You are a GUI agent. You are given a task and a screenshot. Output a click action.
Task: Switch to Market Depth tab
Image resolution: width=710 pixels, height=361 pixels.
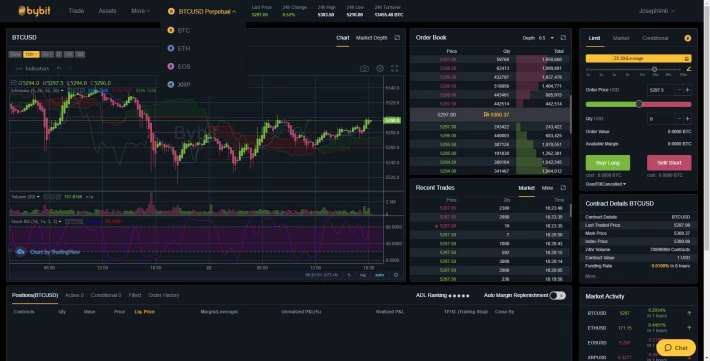point(371,38)
